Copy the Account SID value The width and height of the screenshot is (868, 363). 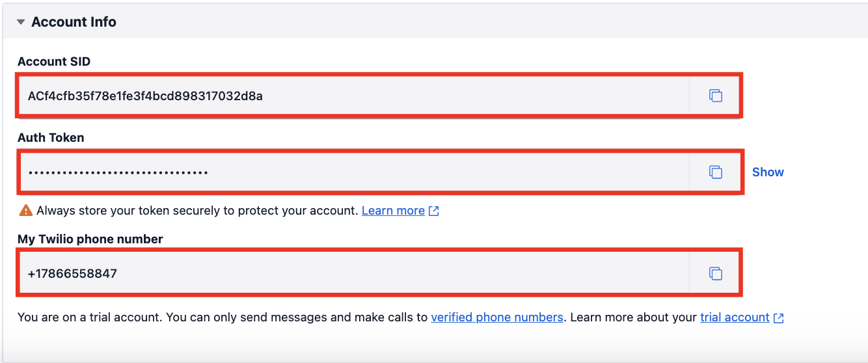715,96
